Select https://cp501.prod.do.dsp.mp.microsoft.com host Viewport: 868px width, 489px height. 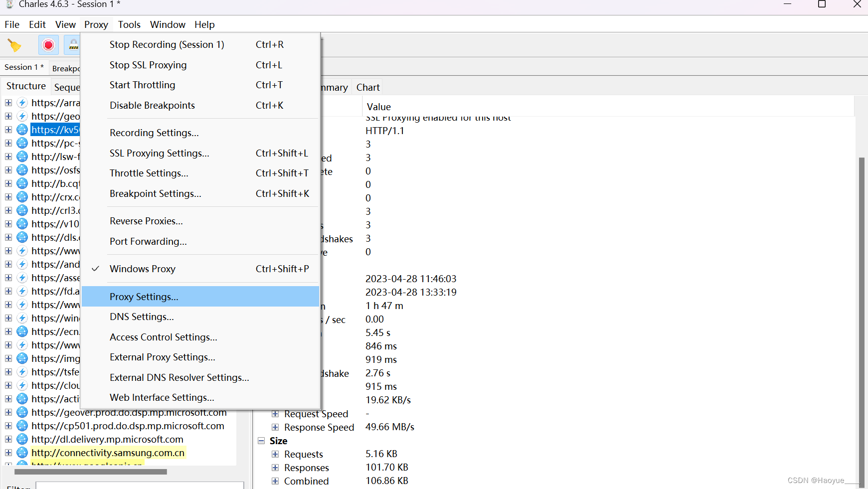click(x=128, y=426)
